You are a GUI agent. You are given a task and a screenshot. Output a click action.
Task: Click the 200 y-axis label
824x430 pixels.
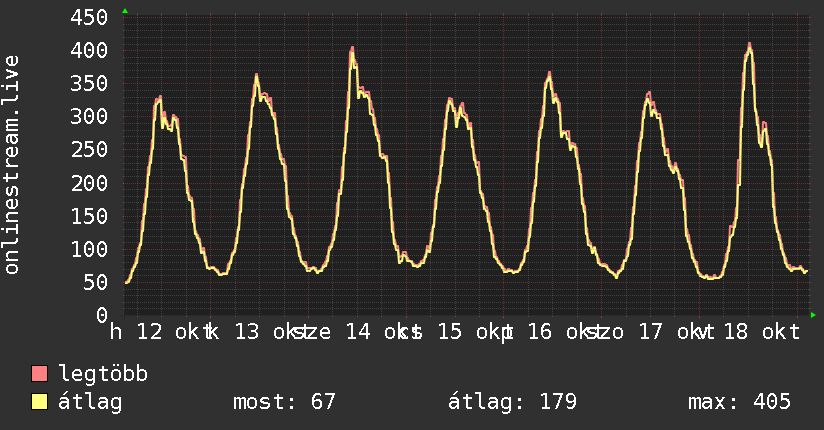tap(89, 183)
